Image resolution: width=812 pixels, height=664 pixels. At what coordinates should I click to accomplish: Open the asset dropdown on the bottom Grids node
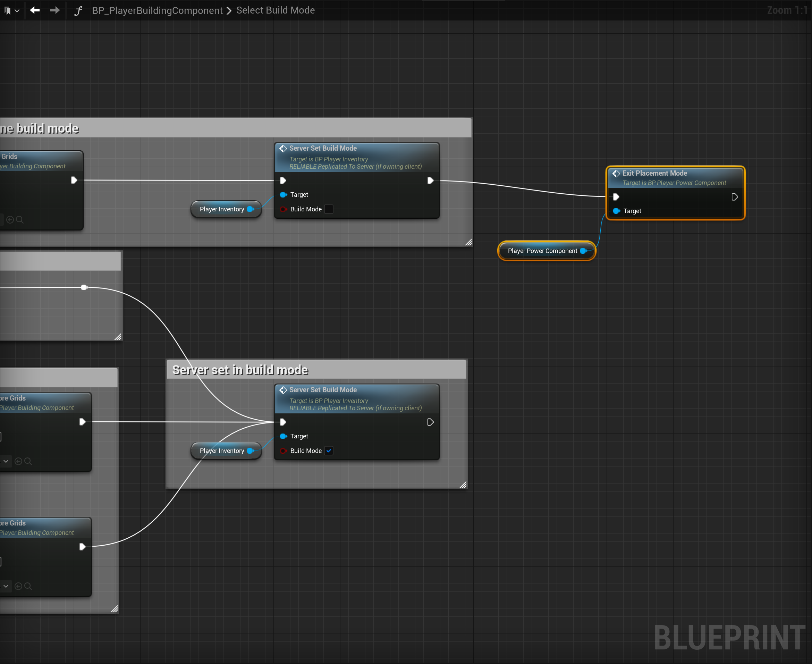pyautogui.click(x=6, y=586)
